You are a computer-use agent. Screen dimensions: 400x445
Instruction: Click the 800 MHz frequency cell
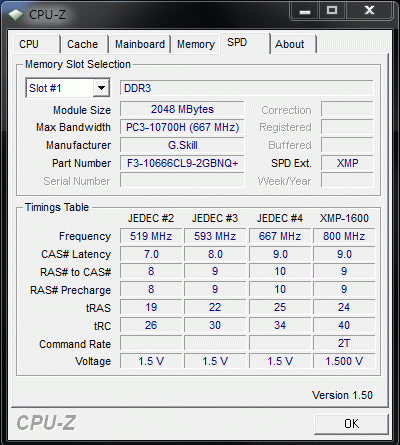click(x=344, y=236)
